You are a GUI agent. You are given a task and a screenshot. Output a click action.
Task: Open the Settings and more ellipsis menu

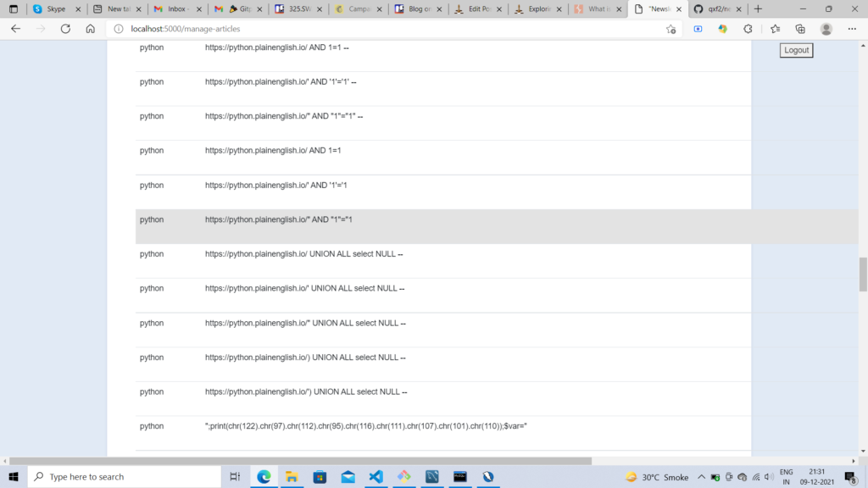[x=852, y=28]
